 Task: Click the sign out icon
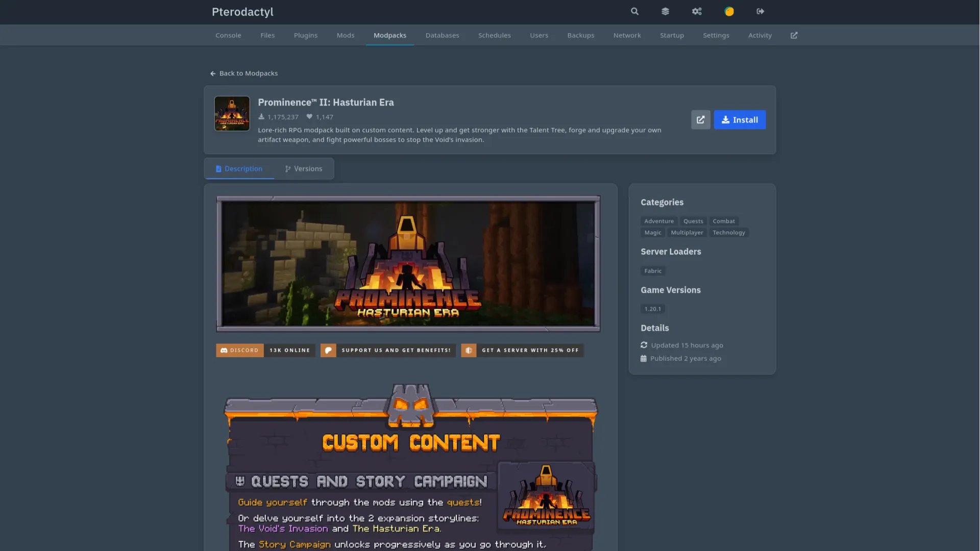[x=761, y=11]
